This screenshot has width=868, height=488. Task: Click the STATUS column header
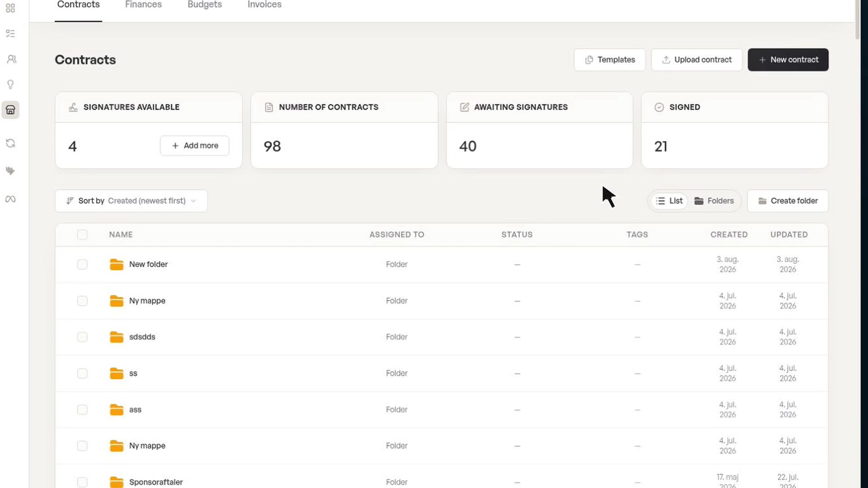(x=517, y=235)
